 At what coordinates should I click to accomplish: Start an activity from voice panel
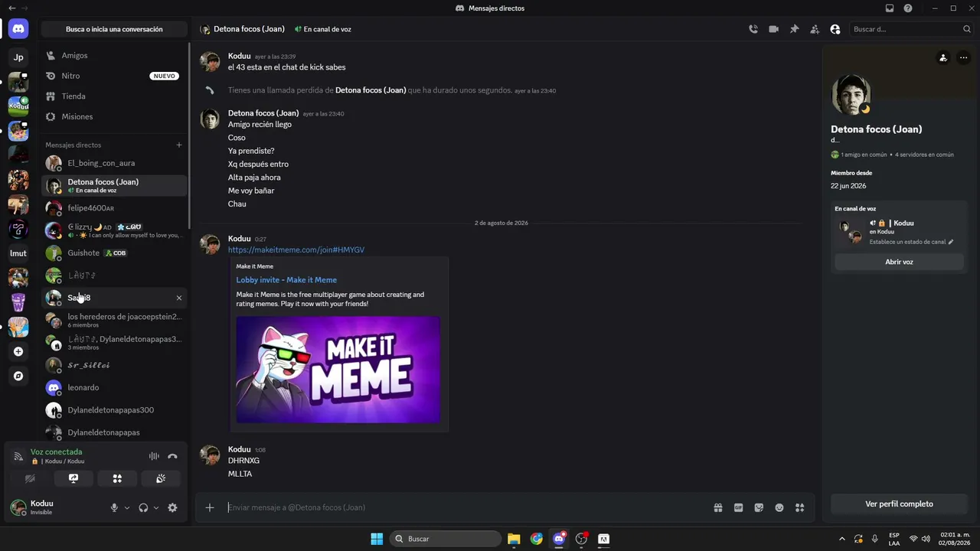[x=117, y=478]
